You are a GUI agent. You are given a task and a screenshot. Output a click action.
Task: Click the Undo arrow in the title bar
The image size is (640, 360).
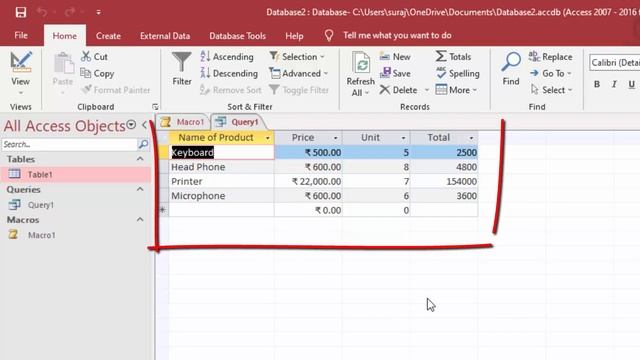(42, 12)
